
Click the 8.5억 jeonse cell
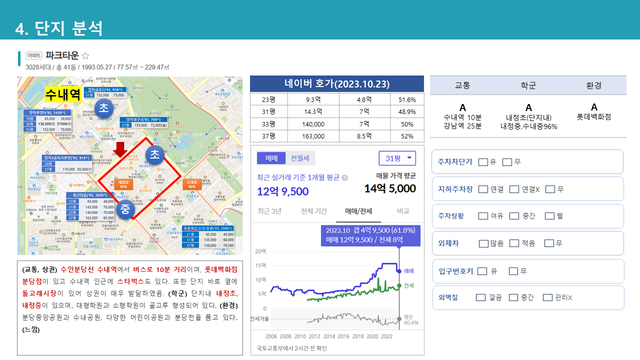click(364, 136)
